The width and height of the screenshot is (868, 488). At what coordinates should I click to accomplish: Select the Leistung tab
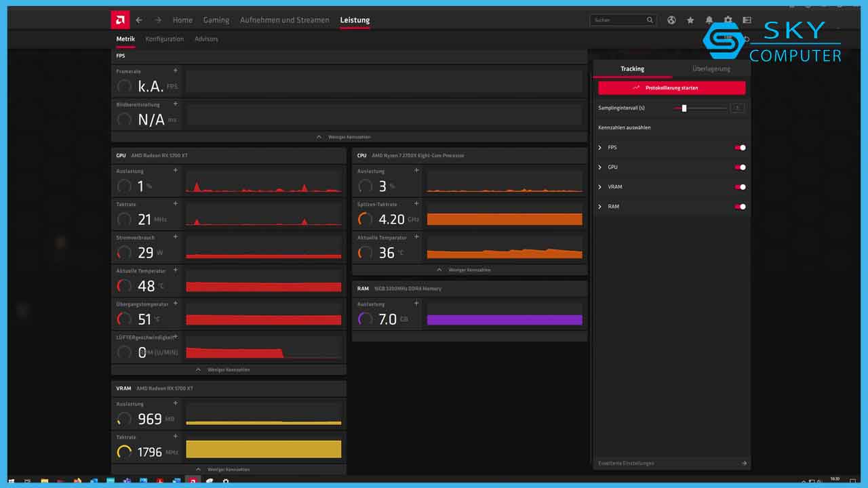pos(355,20)
